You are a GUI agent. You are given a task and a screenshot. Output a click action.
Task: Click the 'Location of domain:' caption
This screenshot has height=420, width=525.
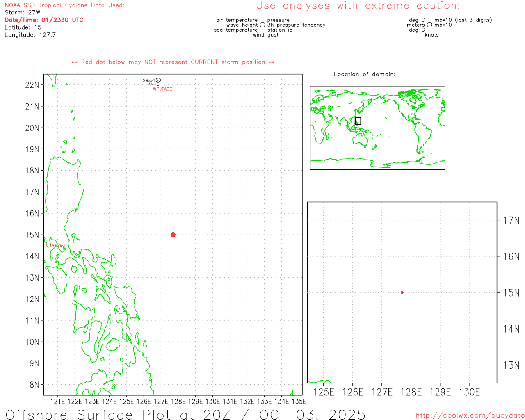point(364,74)
